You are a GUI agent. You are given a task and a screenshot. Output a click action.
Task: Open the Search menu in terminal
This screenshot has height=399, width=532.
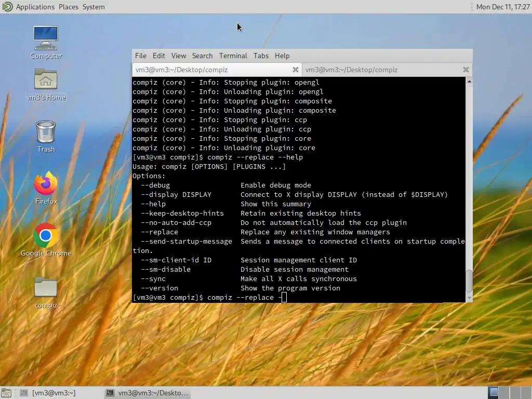(x=202, y=56)
